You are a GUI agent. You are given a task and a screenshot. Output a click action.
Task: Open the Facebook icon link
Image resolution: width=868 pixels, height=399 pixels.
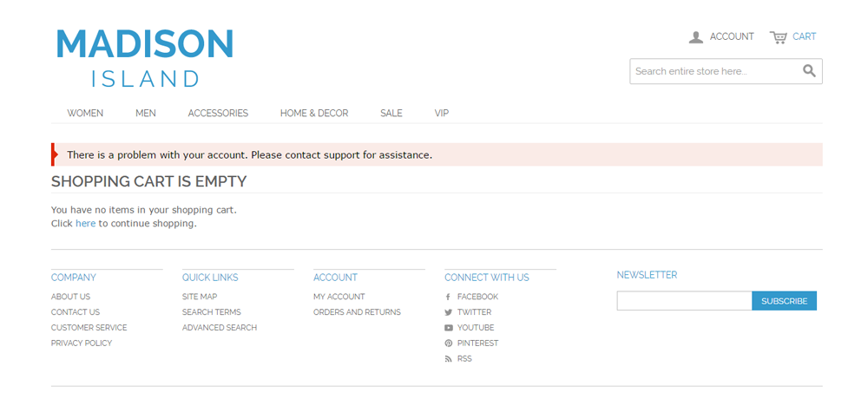coord(449,297)
